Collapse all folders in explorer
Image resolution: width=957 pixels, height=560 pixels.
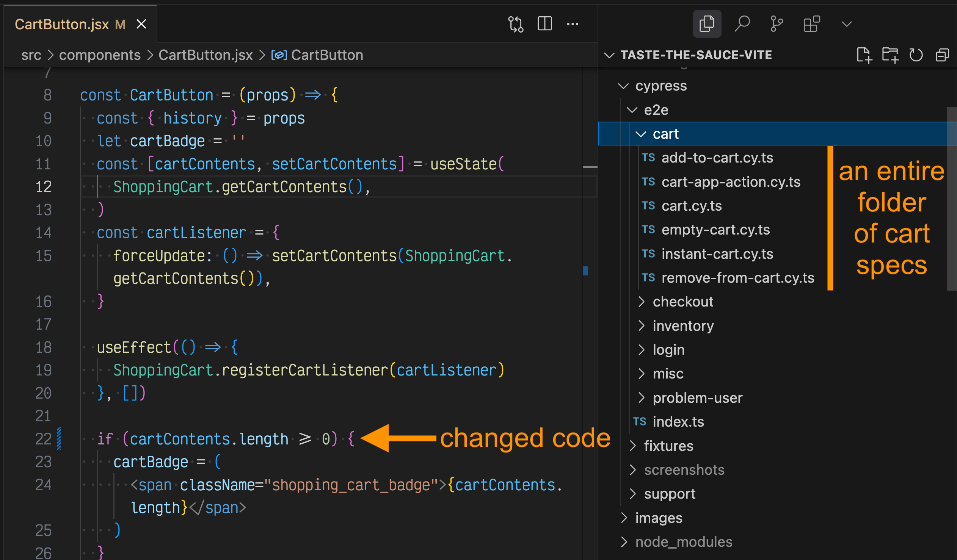(x=942, y=55)
